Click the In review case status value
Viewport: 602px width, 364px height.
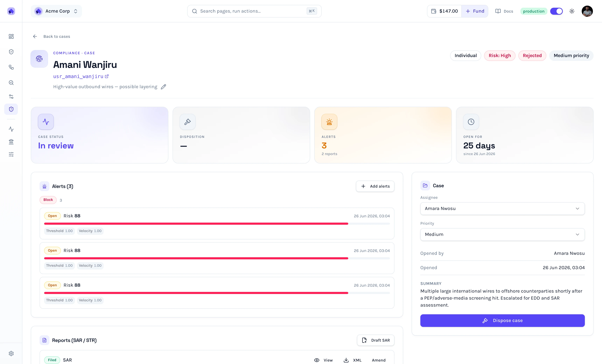56,146
